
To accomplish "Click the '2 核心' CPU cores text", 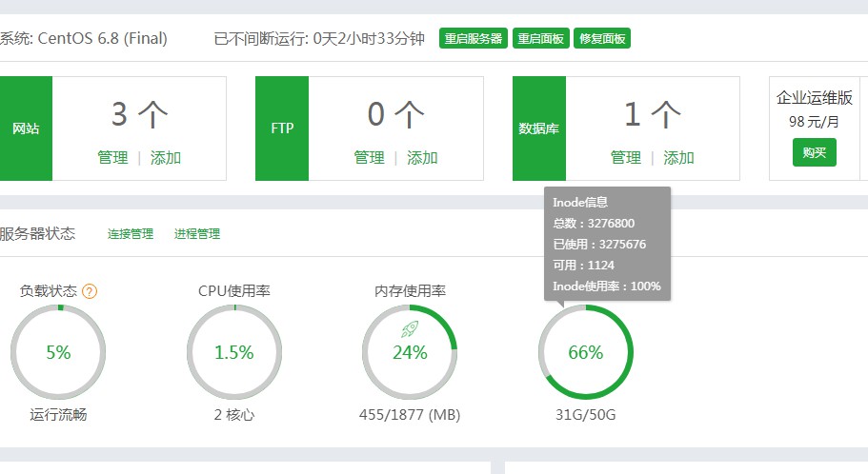I will coord(234,415).
